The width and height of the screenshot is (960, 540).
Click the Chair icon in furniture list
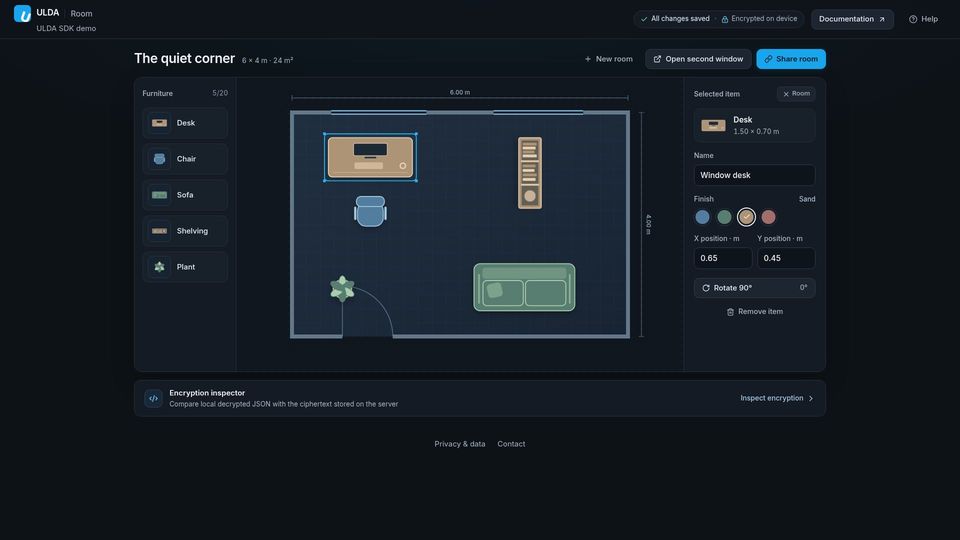pos(159,159)
